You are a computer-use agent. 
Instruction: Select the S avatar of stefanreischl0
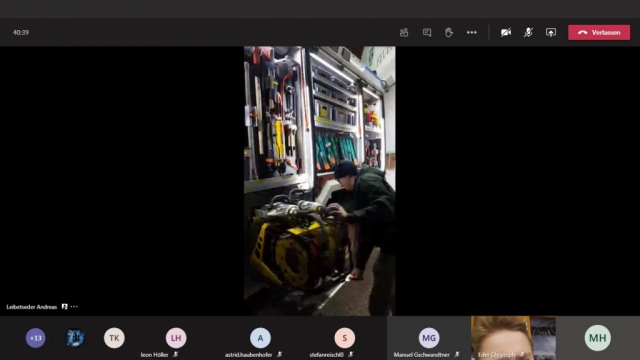point(344,338)
